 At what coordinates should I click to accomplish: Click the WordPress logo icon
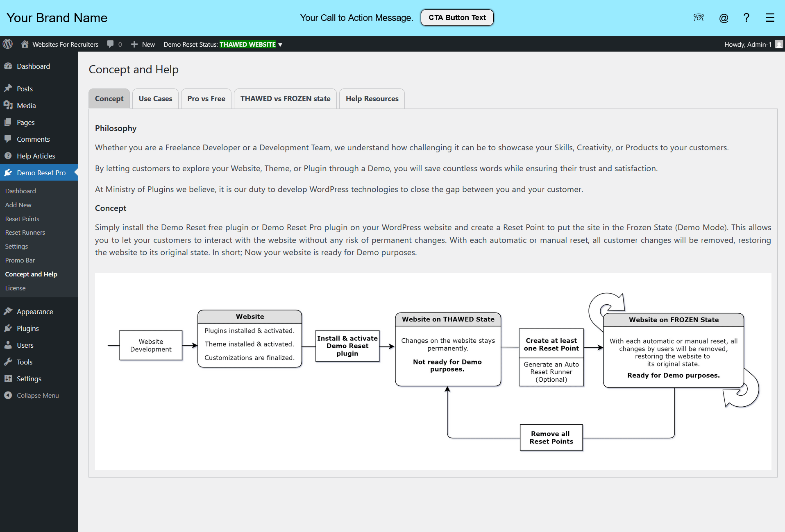(x=8, y=44)
